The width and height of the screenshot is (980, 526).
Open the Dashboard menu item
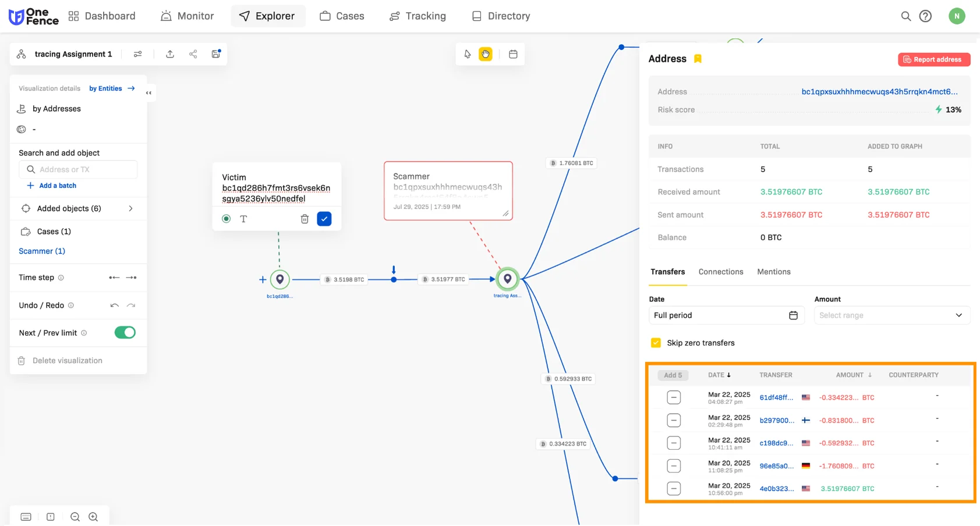(102, 16)
